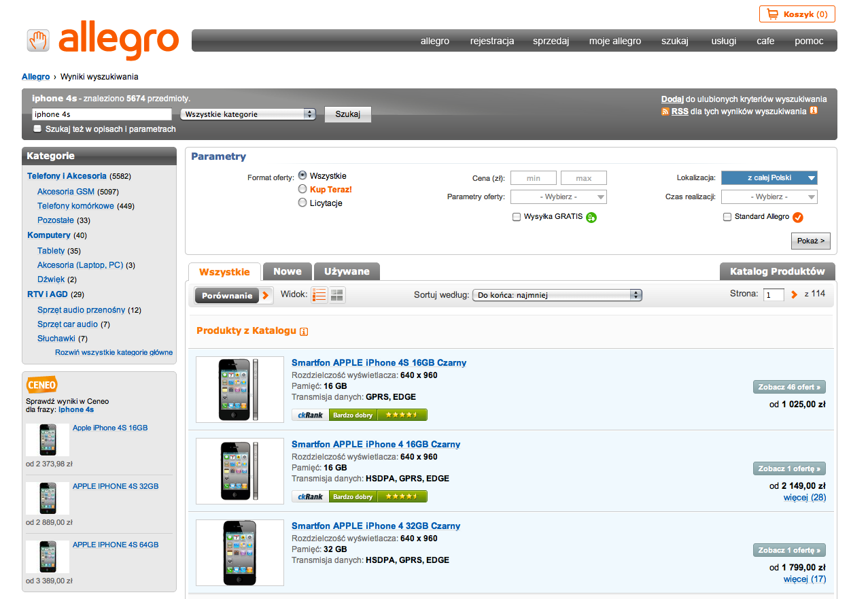The width and height of the screenshot is (868, 599).
Task: Select the Wszystkie offer format radio
Action: click(302, 175)
